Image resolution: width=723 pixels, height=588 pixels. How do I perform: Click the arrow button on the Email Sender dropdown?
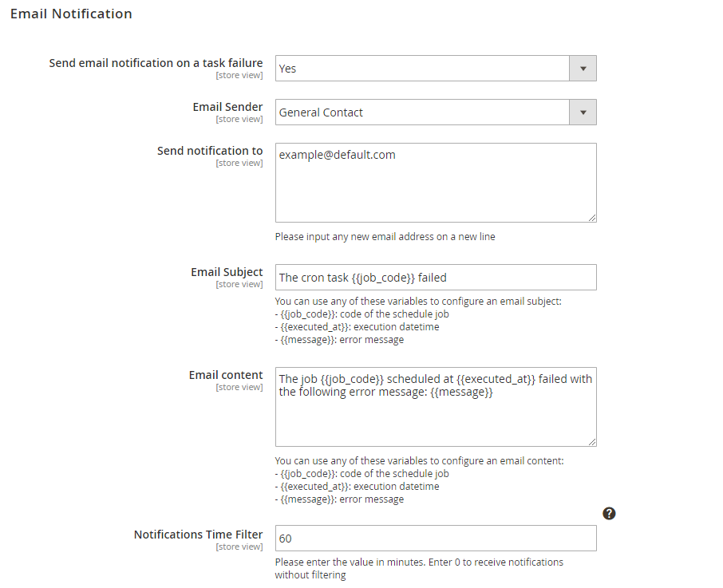click(583, 112)
